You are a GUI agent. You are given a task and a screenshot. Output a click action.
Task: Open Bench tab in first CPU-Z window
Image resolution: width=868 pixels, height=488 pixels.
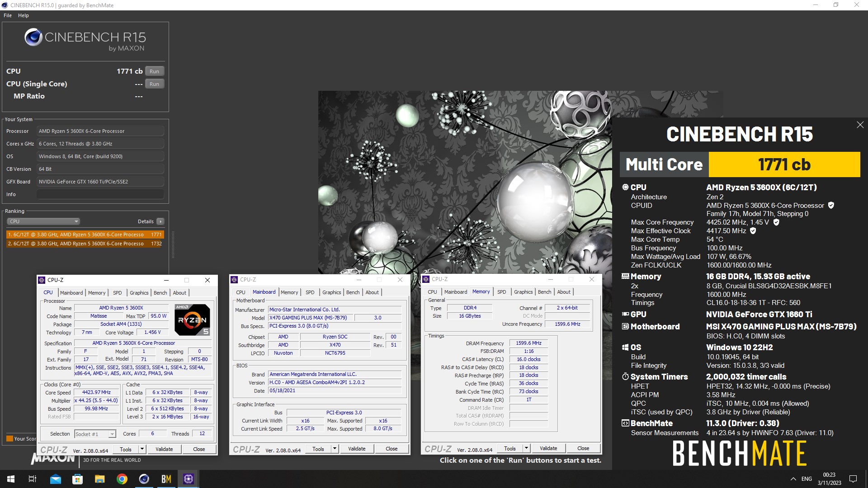pyautogui.click(x=160, y=293)
